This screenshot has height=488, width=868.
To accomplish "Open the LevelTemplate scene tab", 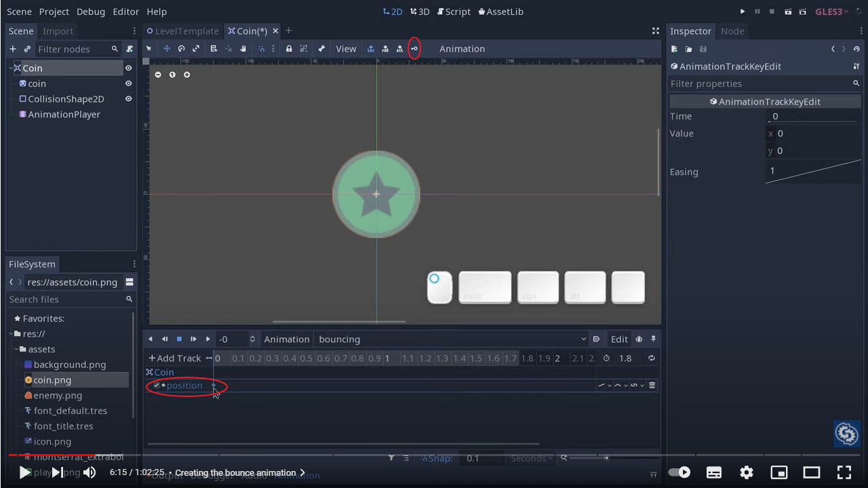I will pyautogui.click(x=182, y=31).
